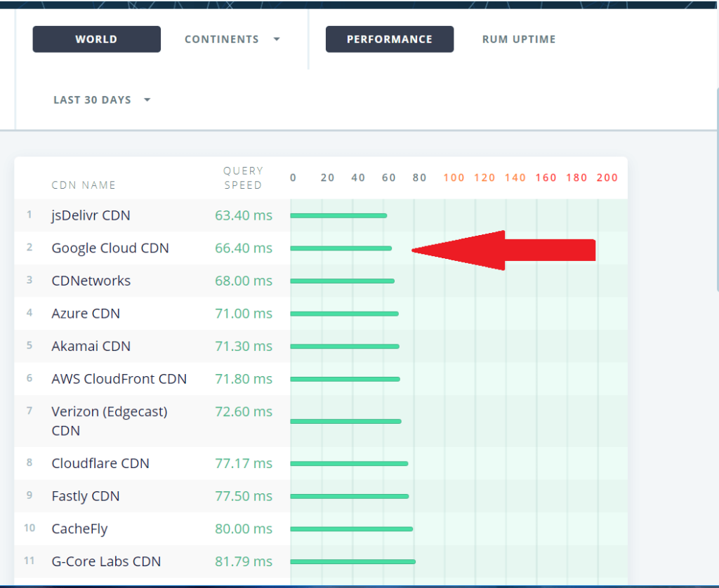Click the Azure CDN performance bar
This screenshot has width=719, height=588.
(345, 314)
